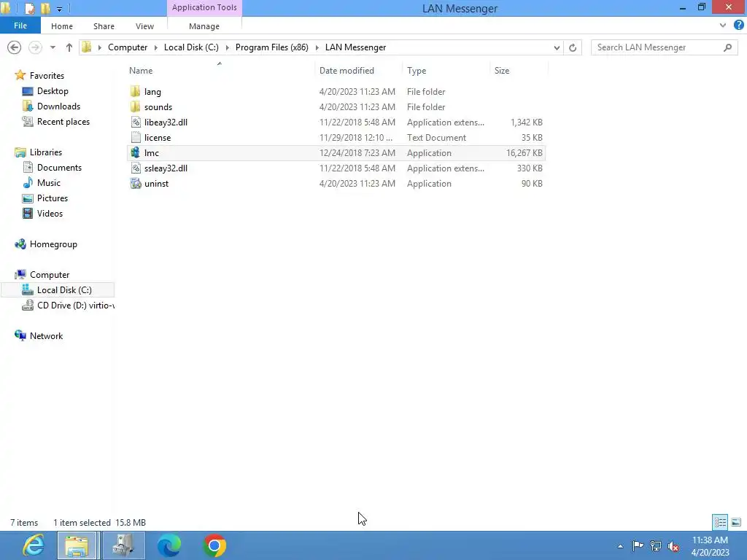Viewport: 747px width, 560px height.
Task: Open Recent places in Favorites
Action: point(63,122)
